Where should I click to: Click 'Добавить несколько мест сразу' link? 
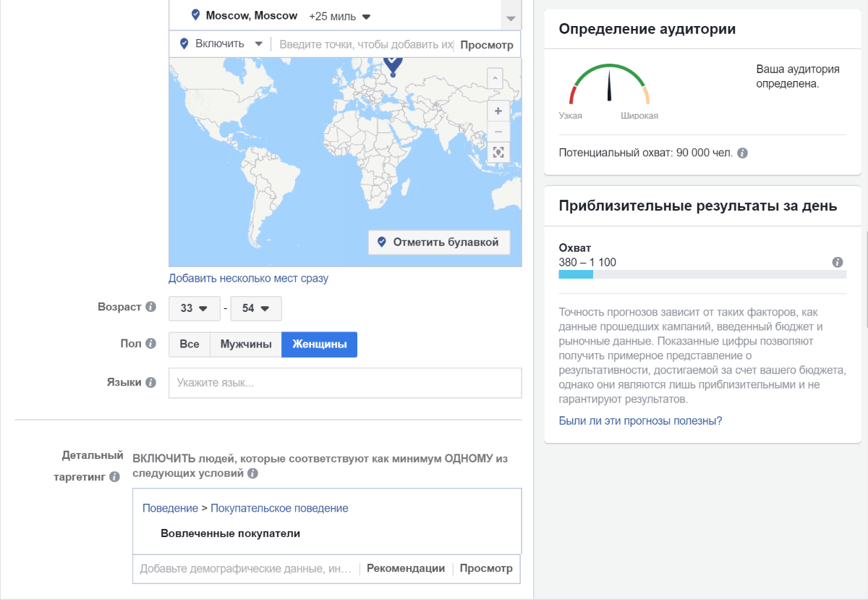[248, 278]
